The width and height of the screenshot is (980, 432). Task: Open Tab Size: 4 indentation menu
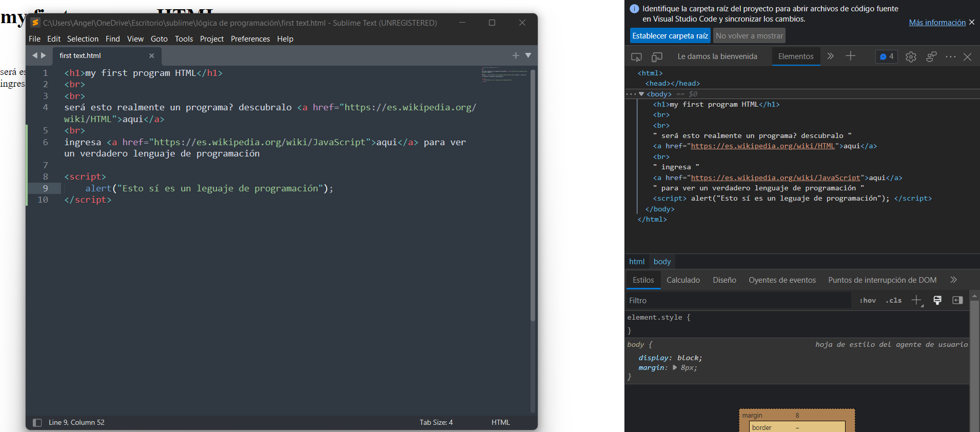tap(436, 423)
